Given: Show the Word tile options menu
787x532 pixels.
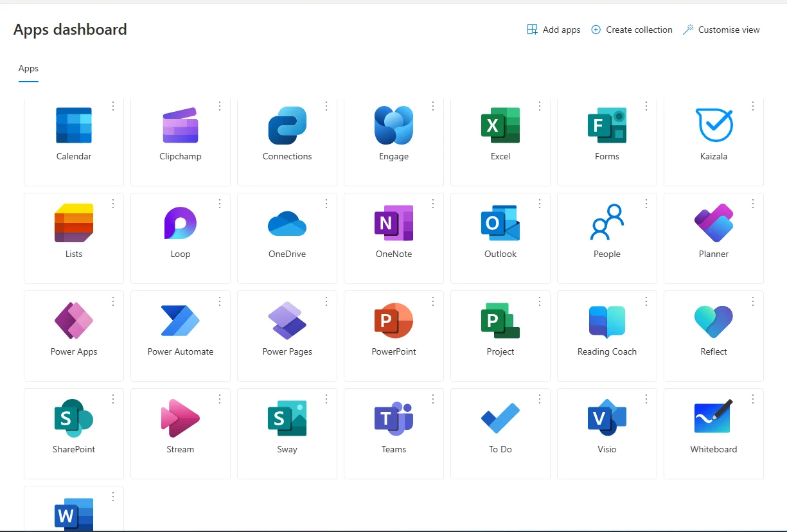Looking at the screenshot, I should tap(113, 497).
